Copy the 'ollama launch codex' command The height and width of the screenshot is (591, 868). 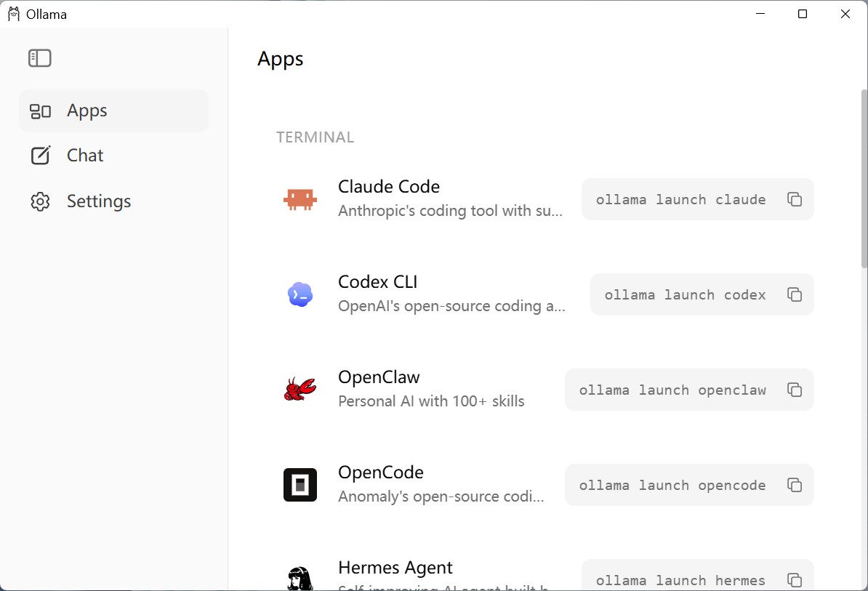click(x=795, y=294)
